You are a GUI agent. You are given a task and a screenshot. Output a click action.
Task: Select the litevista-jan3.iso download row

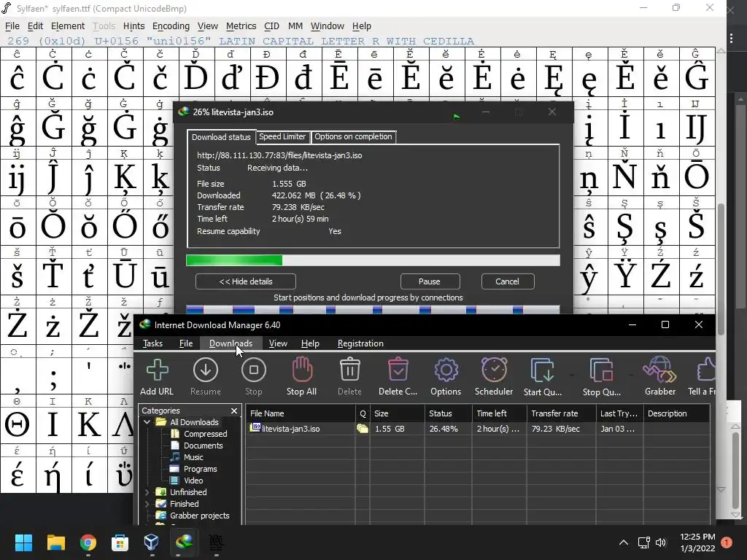coord(478,429)
